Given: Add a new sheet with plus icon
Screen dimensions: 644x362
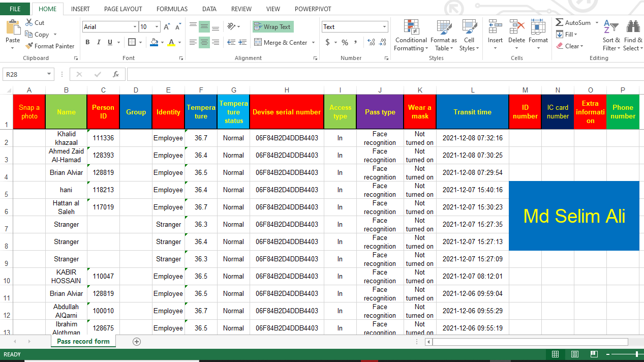Looking at the screenshot, I should tap(136, 342).
